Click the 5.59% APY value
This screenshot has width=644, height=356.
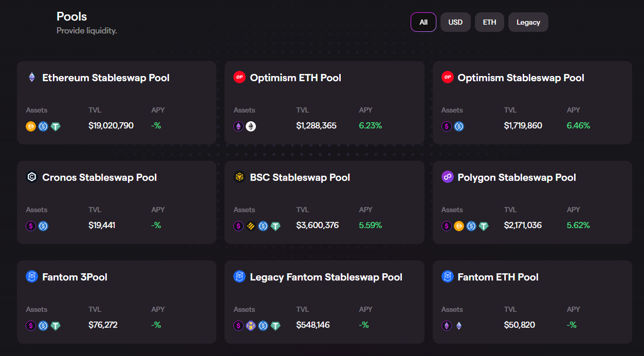point(371,226)
